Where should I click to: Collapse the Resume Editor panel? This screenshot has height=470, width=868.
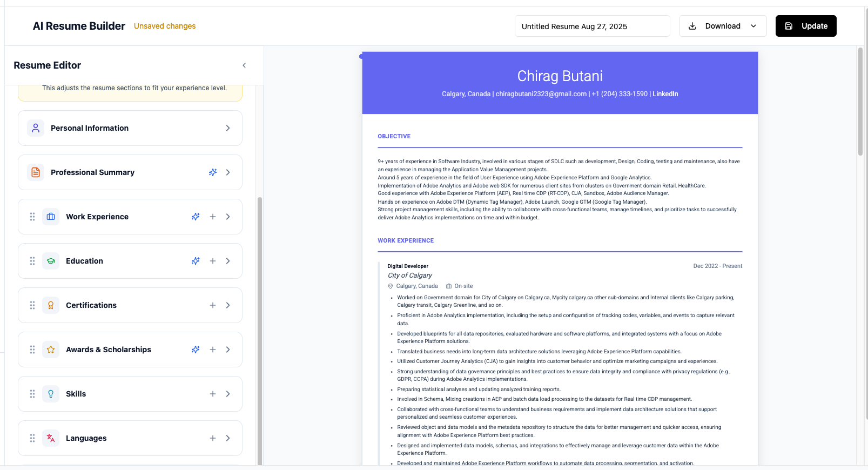pyautogui.click(x=244, y=65)
